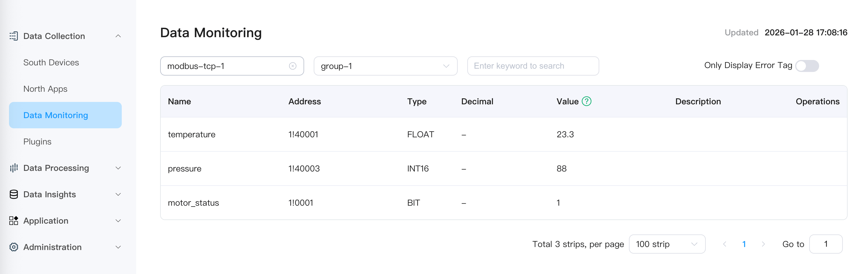Open North Apps in the sidebar
This screenshot has height=274, width=868.
[45, 89]
